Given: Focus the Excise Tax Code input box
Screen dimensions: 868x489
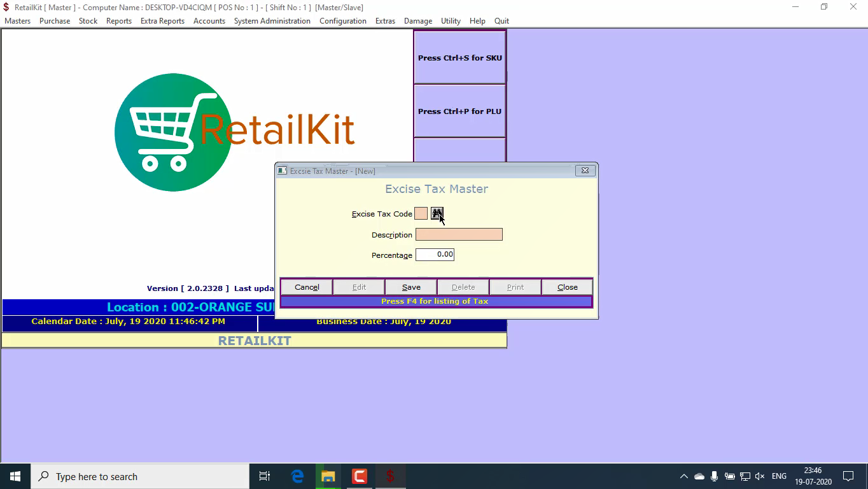Looking at the screenshot, I should click(x=421, y=214).
